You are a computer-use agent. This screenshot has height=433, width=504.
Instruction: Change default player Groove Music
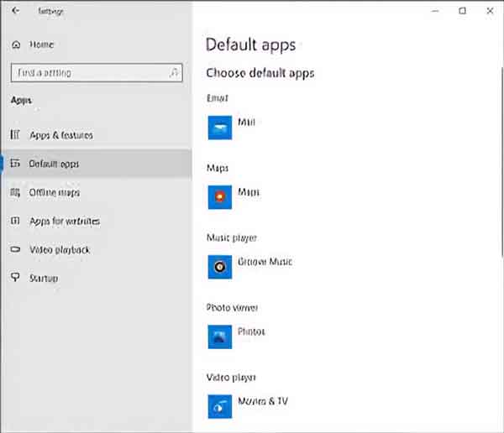(x=265, y=262)
